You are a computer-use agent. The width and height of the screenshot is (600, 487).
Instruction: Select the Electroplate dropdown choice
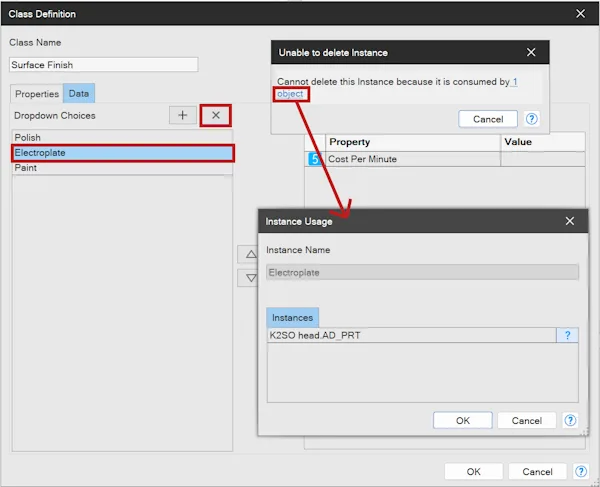(x=122, y=153)
